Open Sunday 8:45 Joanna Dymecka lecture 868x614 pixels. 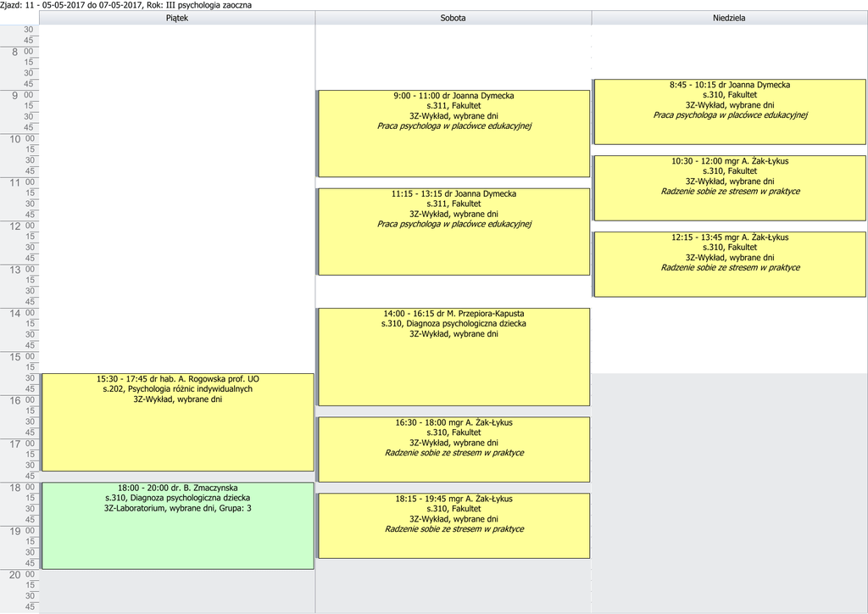pyautogui.click(x=730, y=112)
